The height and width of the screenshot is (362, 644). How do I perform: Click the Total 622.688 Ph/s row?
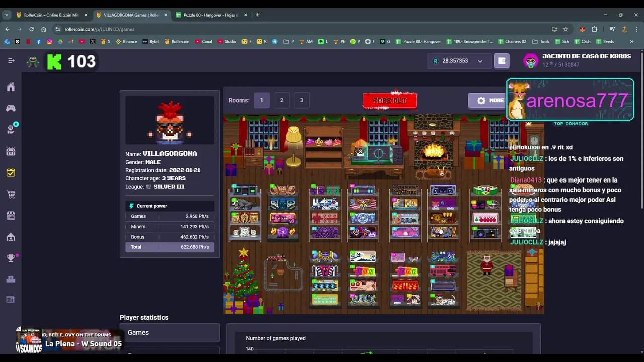click(x=170, y=247)
